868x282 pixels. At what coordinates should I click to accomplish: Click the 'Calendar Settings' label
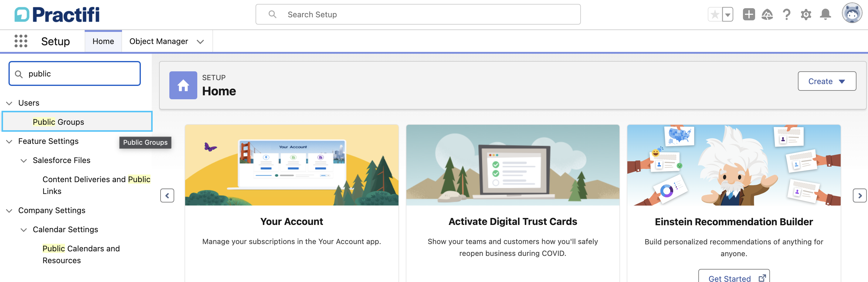(65, 229)
